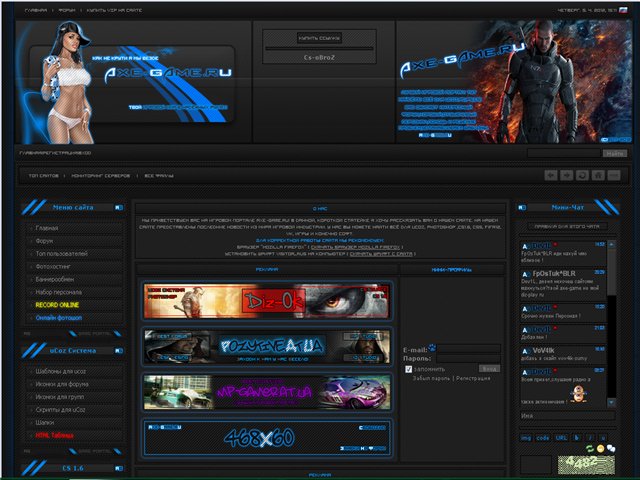Image resolution: width=640 pixels, height=480 pixels.
Task: Click the Купить ссылку button
Action: (319, 38)
